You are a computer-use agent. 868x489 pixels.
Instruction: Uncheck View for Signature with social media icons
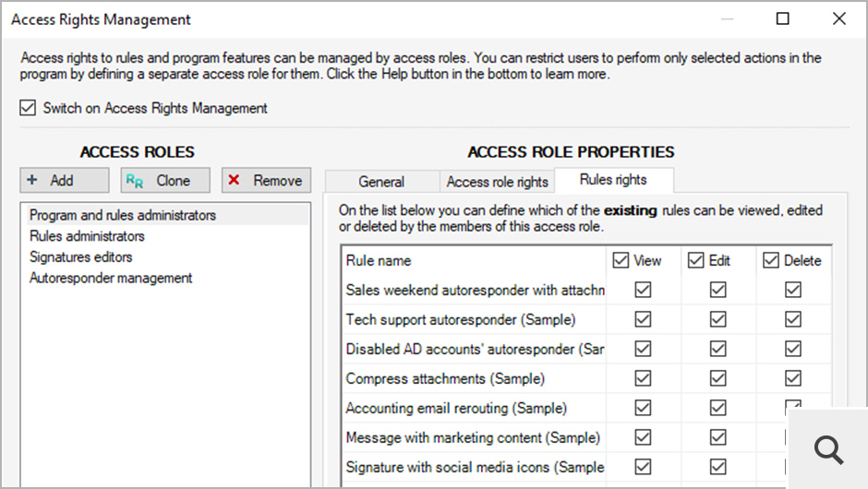643,467
